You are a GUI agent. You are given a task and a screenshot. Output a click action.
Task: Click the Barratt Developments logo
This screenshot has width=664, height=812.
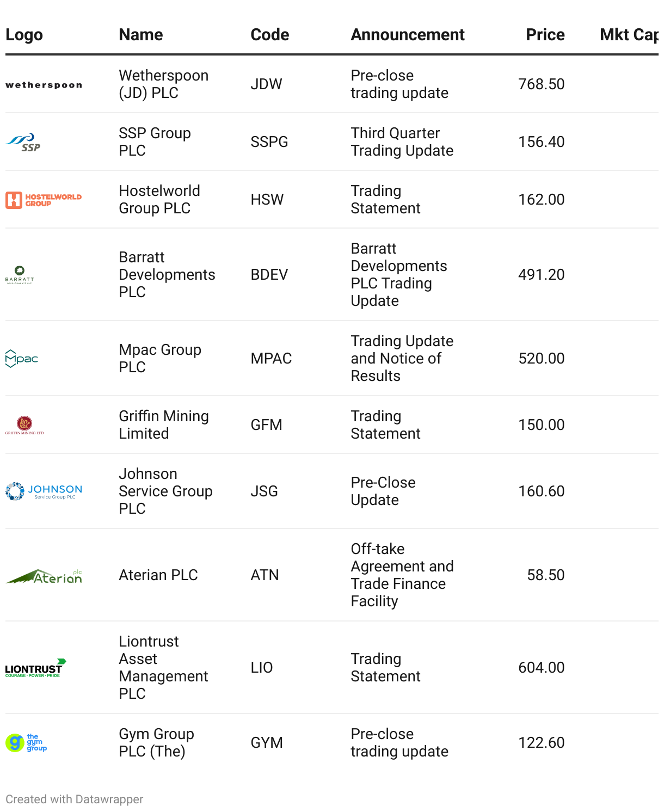pos(20,275)
